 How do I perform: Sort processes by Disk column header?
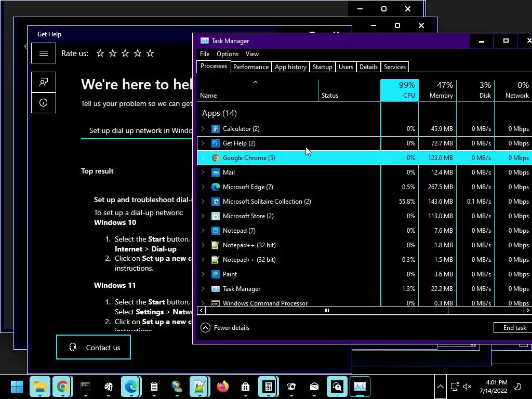coord(475,90)
